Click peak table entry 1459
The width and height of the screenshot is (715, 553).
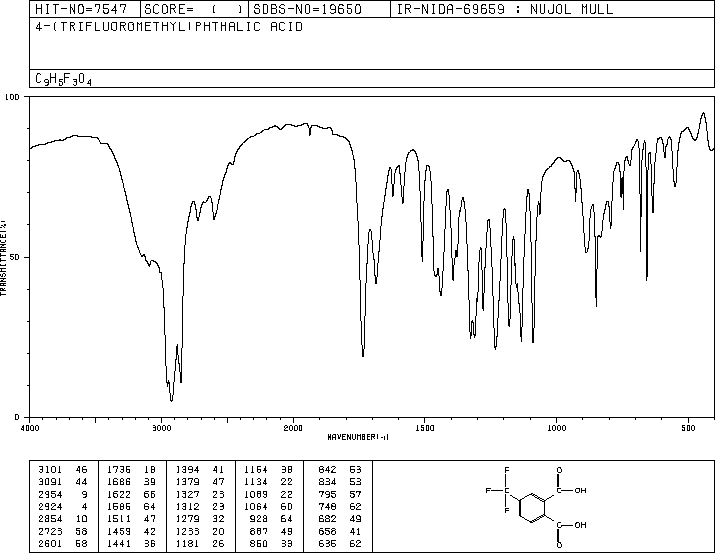point(119,531)
